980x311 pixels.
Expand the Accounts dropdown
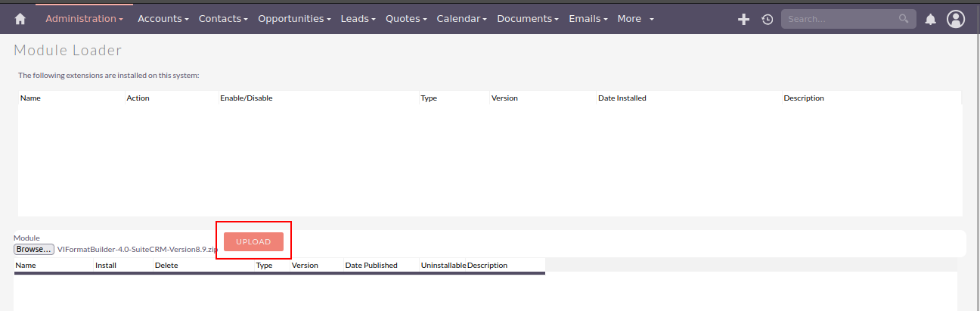pyautogui.click(x=163, y=19)
